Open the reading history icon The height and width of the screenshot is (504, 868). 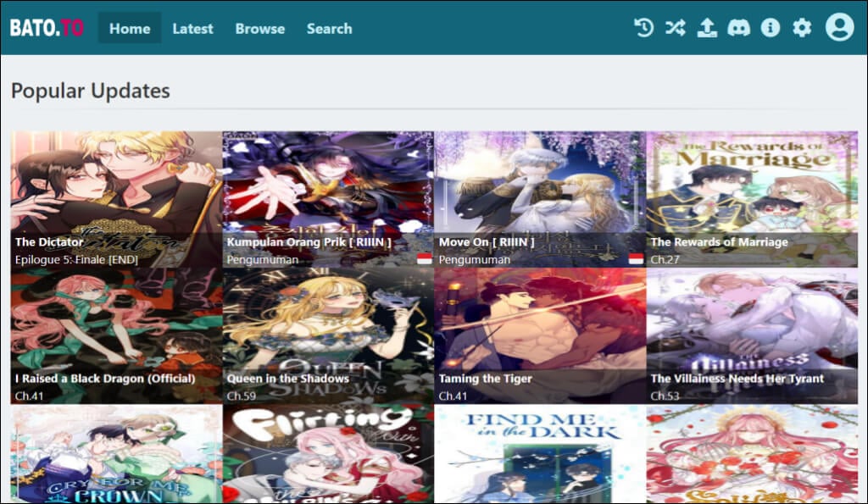tap(644, 28)
